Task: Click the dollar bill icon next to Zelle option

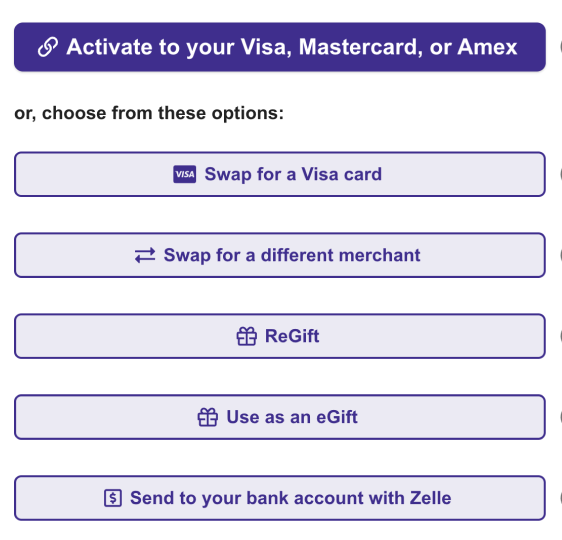Action: point(113,498)
